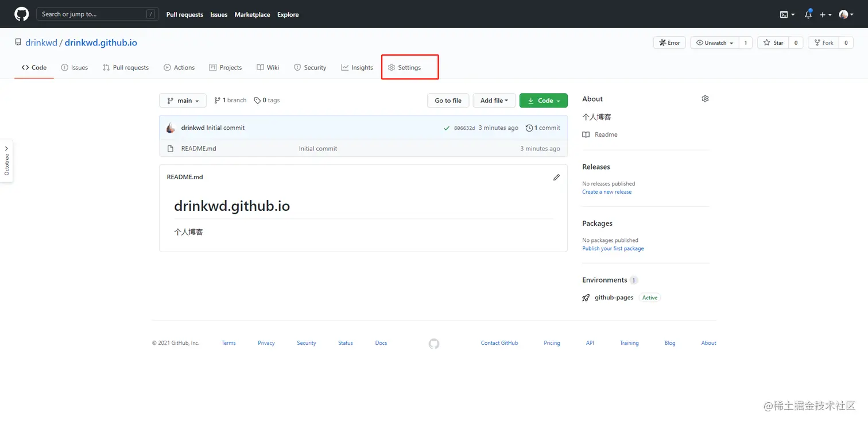Open Privacy in the footer
This screenshot has width=868, height=424.
click(266, 343)
